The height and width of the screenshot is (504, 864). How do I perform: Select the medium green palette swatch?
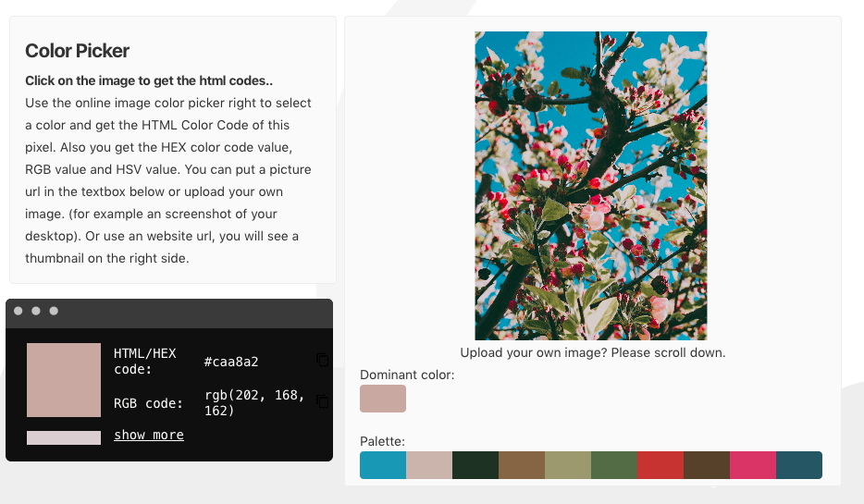click(614, 465)
